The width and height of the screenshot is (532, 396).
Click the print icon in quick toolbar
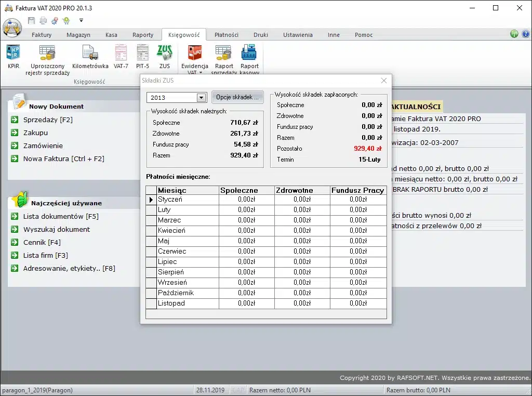(x=43, y=21)
